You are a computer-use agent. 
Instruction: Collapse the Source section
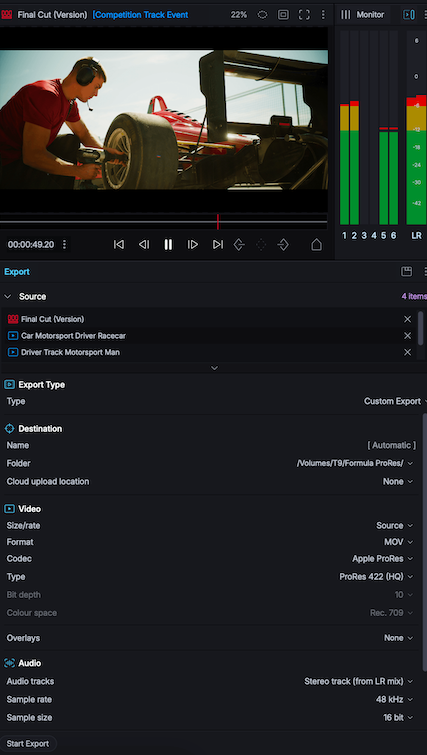click(7, 297)
